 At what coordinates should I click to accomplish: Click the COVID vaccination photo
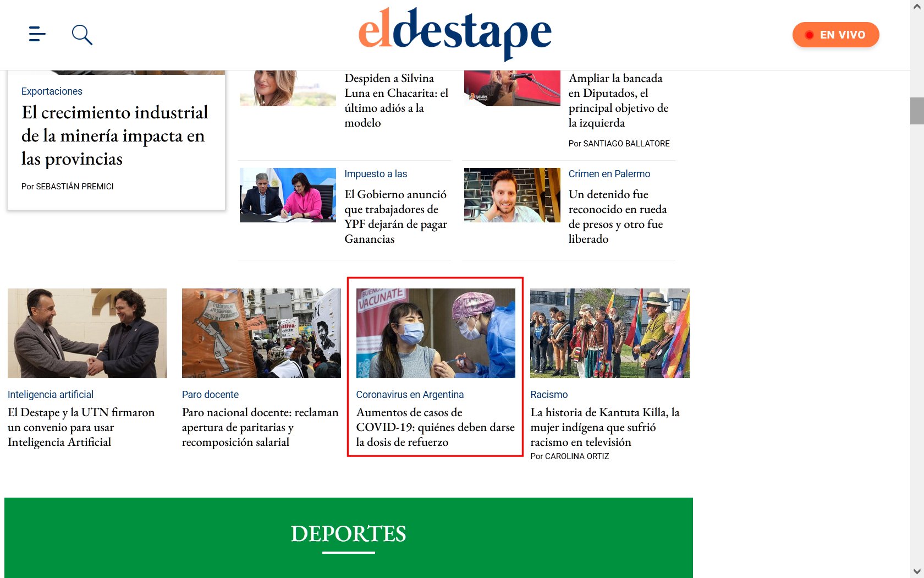pyautogui.click(x=436, y=333)
